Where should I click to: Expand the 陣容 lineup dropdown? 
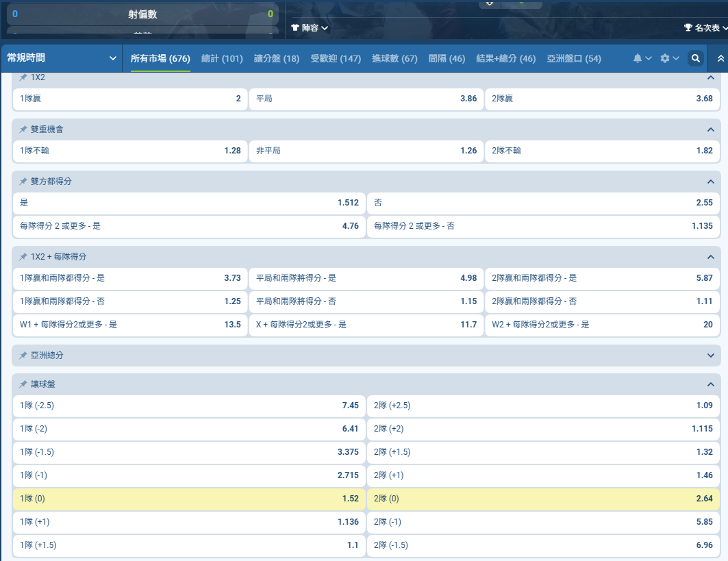(310, 28)
